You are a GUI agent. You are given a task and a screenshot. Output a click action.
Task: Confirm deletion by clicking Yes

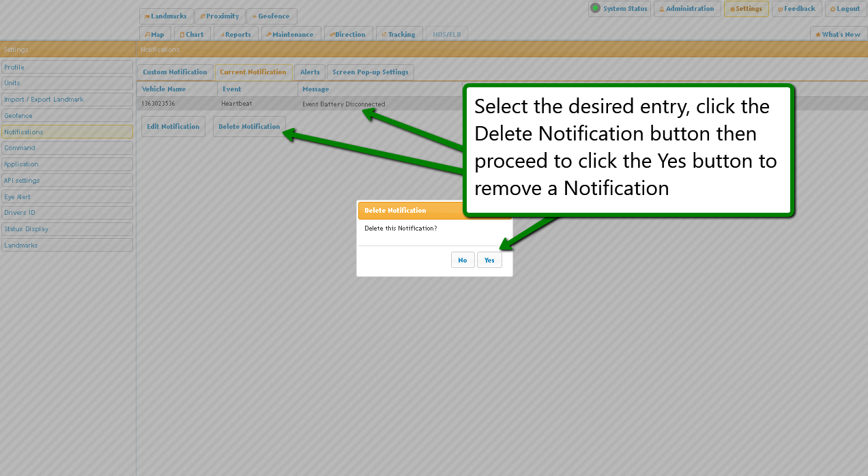(489, 260)
